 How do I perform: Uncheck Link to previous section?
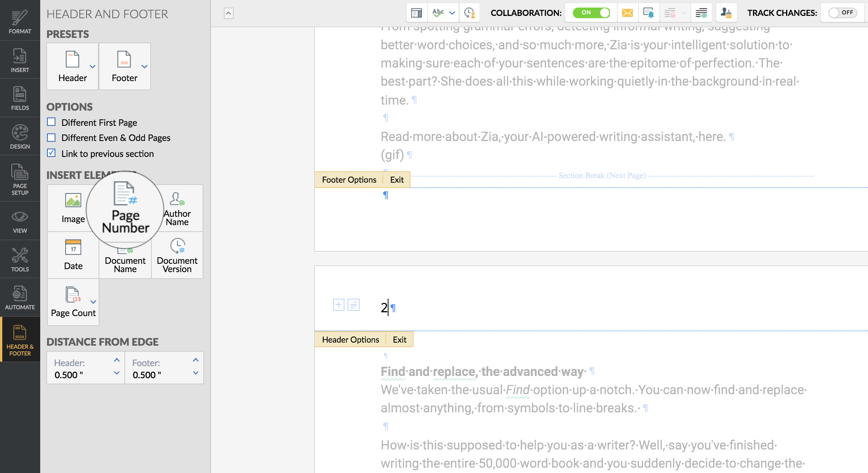point(51,153)
